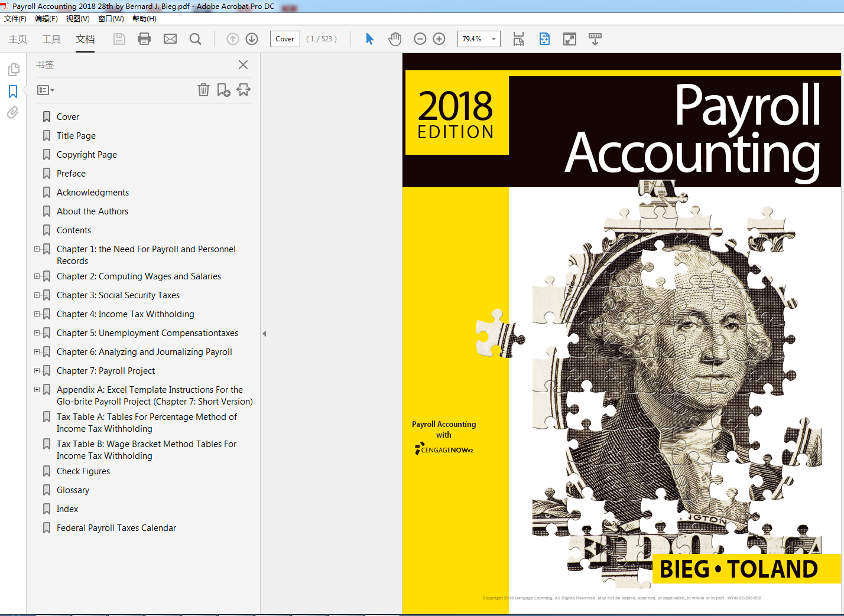Close the bookmarks panel with X
844x616 pixels.
click(x=243, y=65)
